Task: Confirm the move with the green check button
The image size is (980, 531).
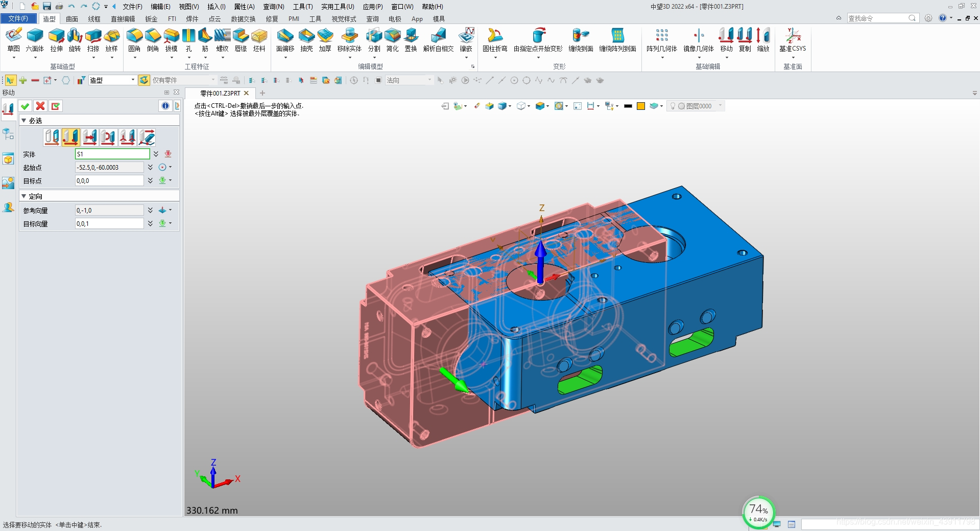Action: coord(25,106)
